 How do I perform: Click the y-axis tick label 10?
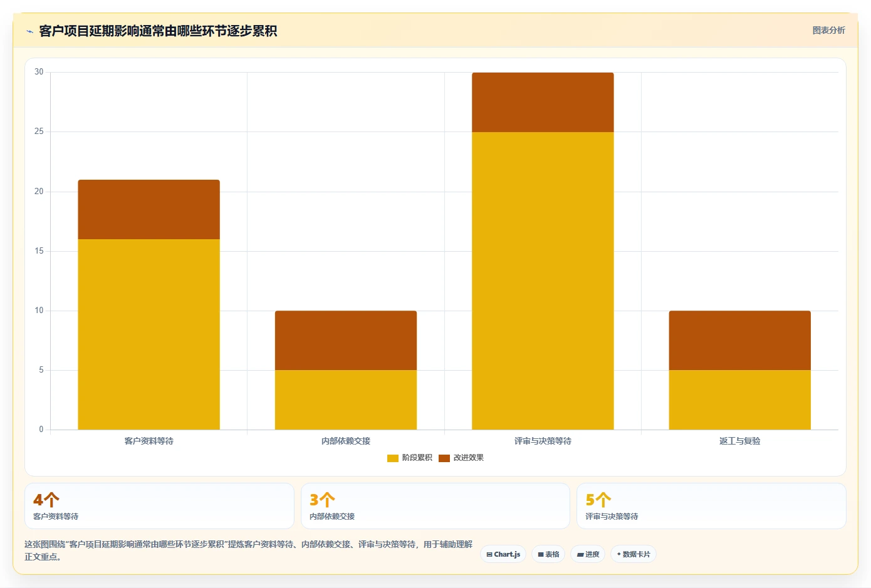39,311
